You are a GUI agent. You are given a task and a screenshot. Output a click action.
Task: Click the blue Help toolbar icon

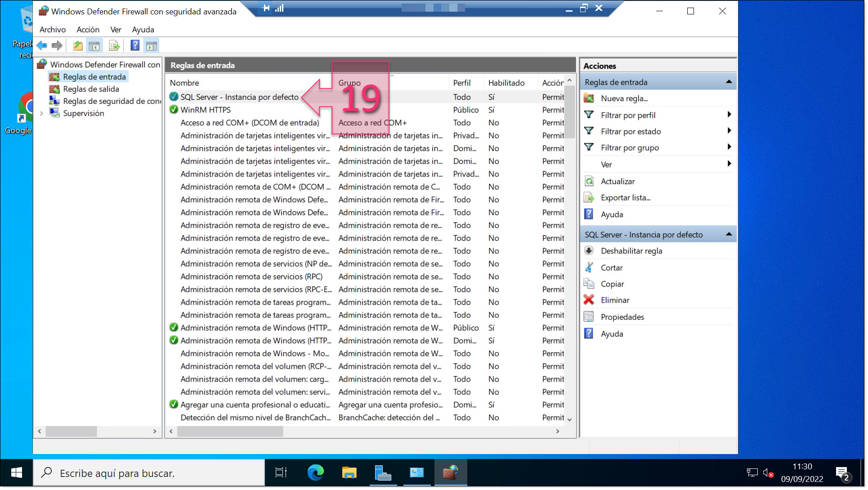pyautogui.click(x=135, y=45)
